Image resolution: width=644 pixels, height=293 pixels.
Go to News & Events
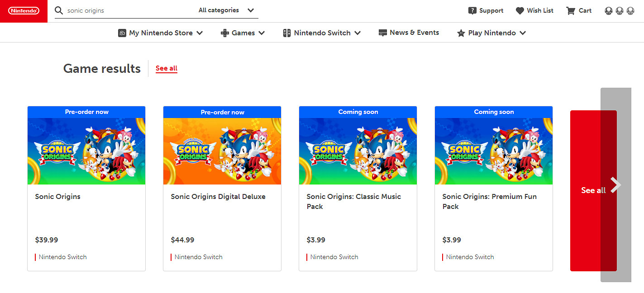[414, 33]
